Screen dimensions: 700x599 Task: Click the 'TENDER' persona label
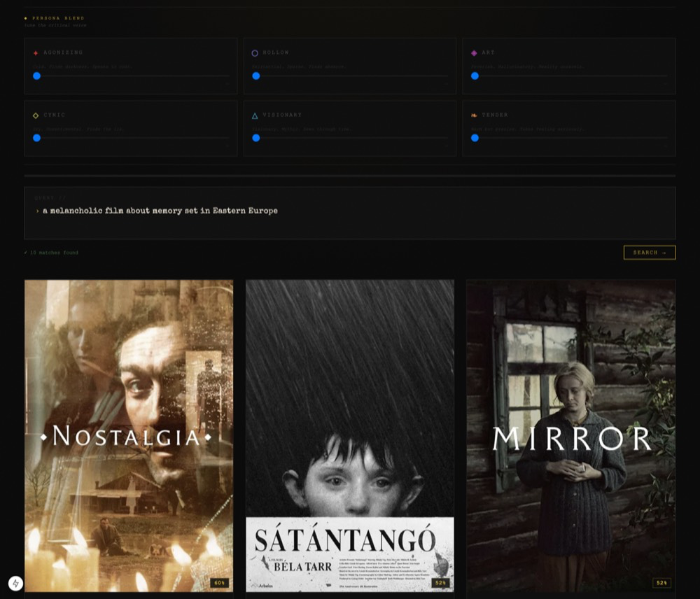point(495,115)
